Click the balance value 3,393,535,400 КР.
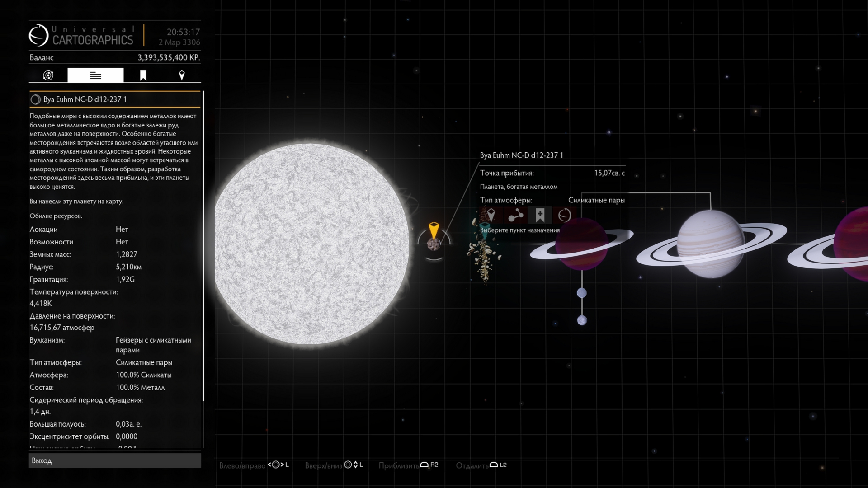The height and width of the screenshot is (488, 868). coord(169,58)
